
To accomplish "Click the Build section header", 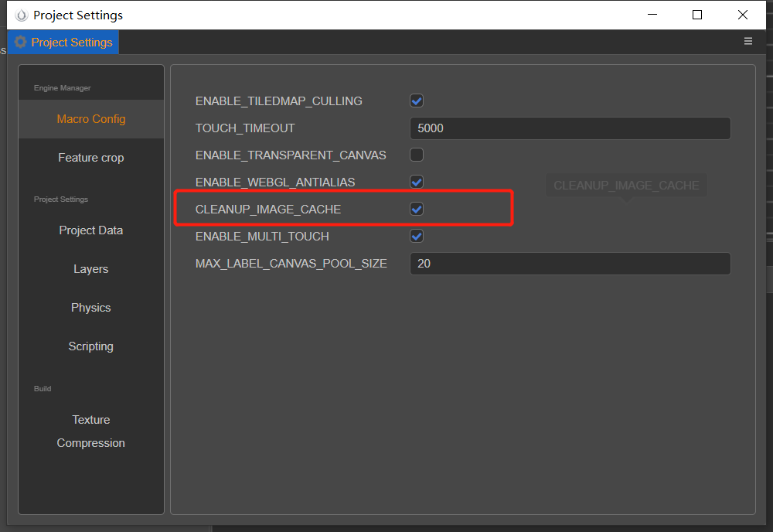I will point(43,388).
